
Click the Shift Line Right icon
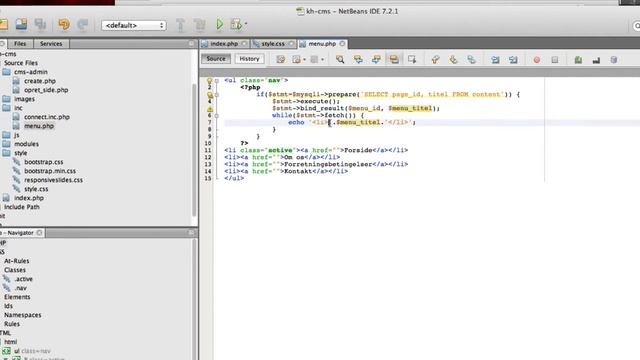point(513,60)
